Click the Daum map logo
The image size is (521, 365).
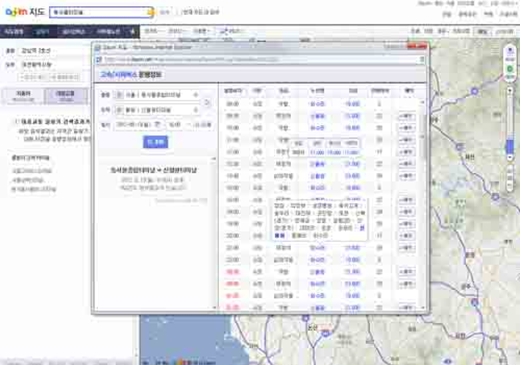point(24,12)
